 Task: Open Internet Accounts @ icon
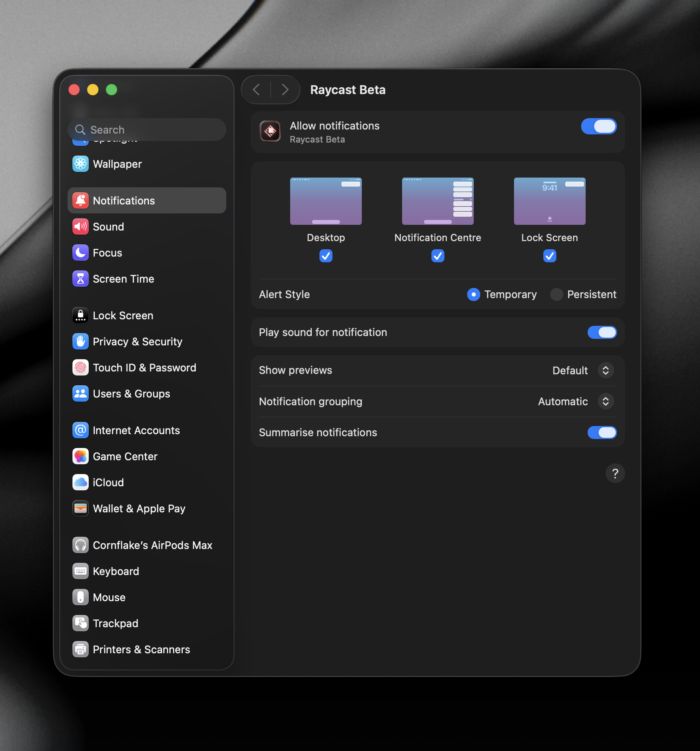[81, 430]
